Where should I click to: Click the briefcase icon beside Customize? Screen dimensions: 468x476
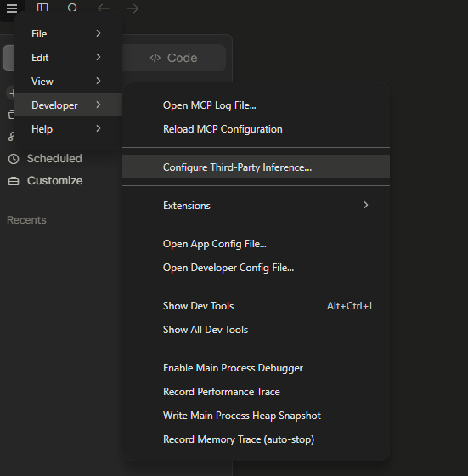(14, 181)
